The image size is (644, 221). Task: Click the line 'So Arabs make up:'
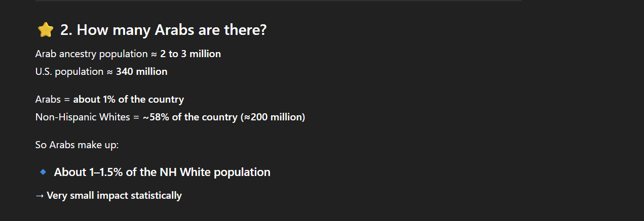click(x=77, y=145)
